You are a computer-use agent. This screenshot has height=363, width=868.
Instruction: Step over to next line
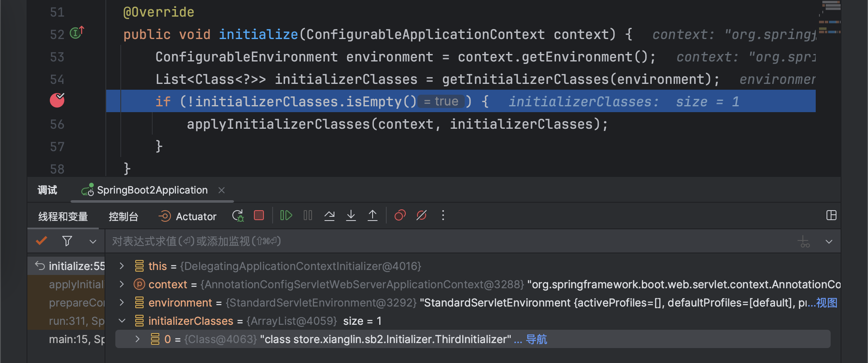pos(329,215)
